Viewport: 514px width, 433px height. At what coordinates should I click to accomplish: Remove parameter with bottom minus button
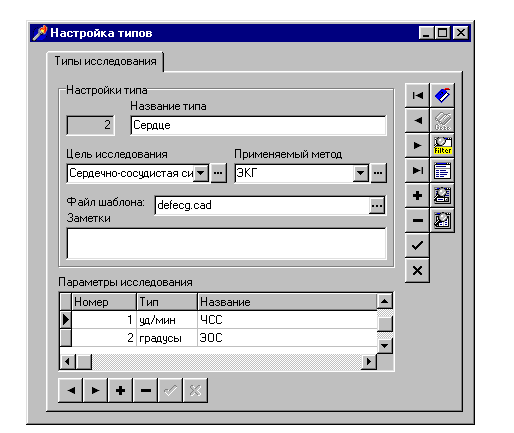click(145, 390)
